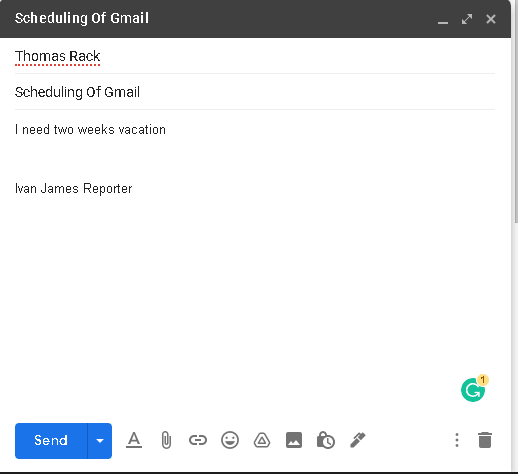This screenshot has width=518, height=474.
Task: Expand compose window to full screen
Action: (x=467, y=19)
